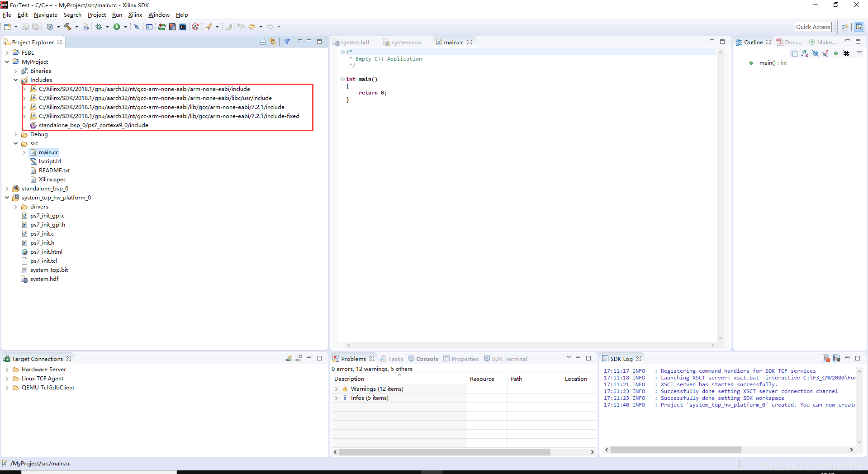Click the green Debug bug icon
Image resolution: width=868 pixels, height=474 pixels.
pos(99,27)
